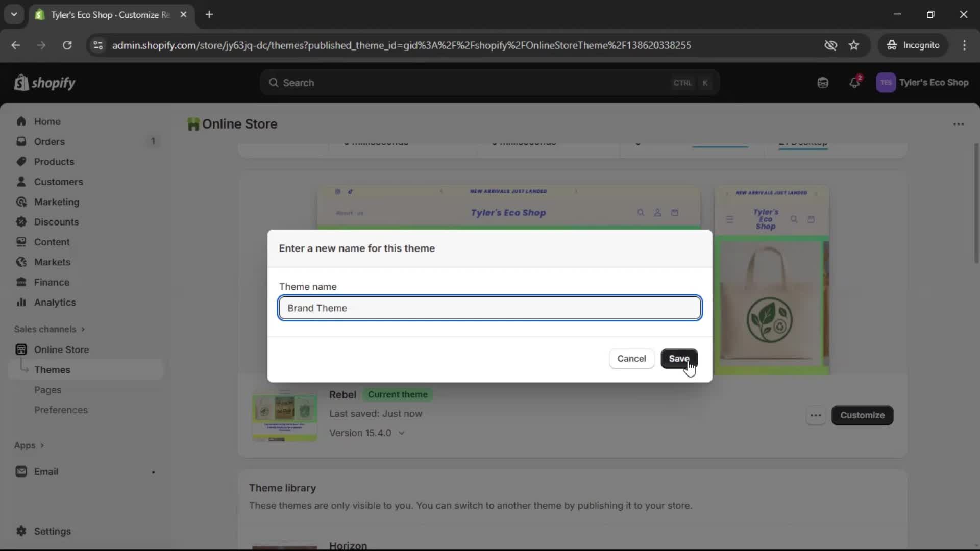Customize the Rebel theme
980x551 pixels.
click(x=863, y=415)
